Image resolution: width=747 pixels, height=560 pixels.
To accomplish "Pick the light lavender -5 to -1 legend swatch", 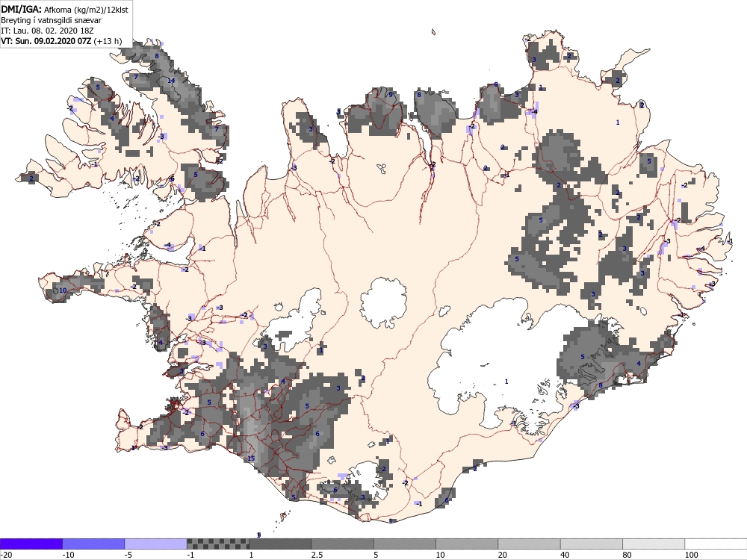I will click(x=156, y=544).
